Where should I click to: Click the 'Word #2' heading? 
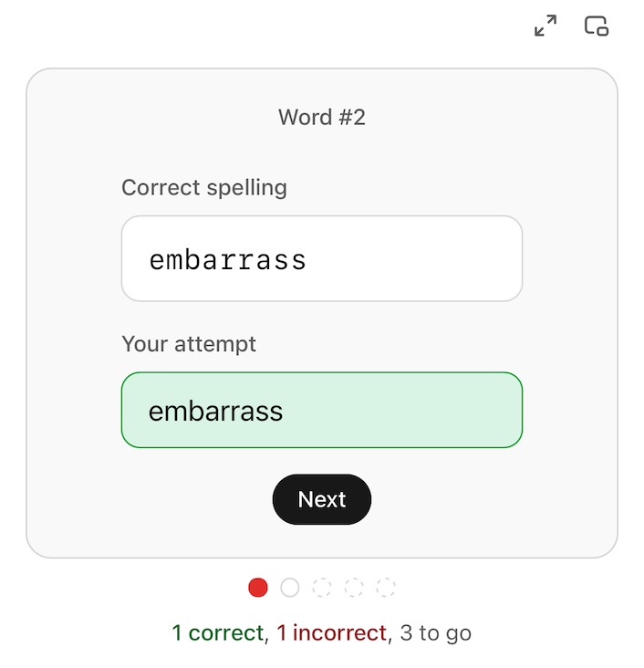point(322,117)
